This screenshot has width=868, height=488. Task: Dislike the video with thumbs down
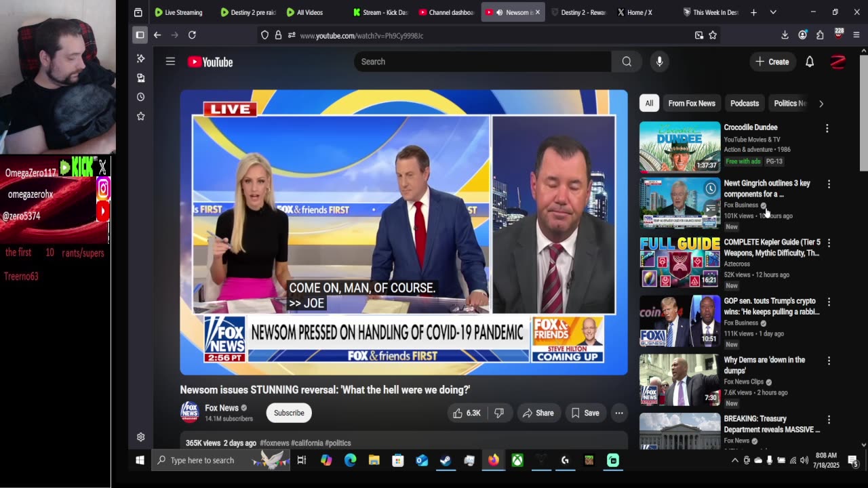tap(499, 413)
